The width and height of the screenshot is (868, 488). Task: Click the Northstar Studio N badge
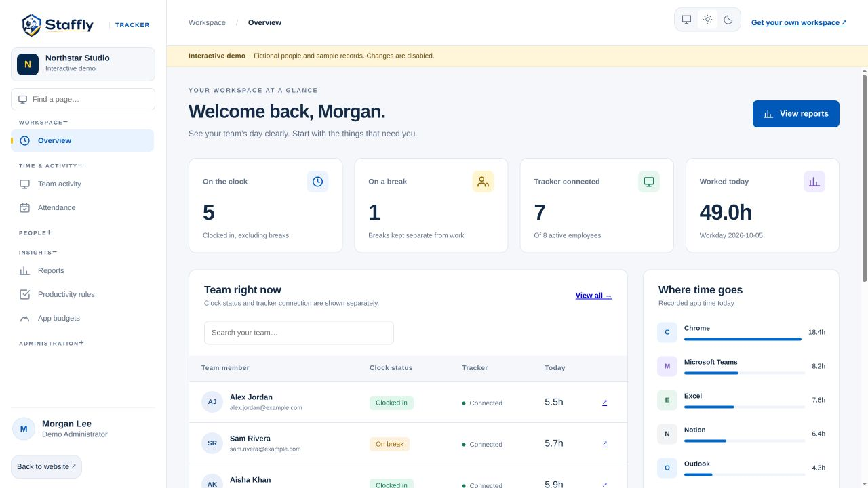(28, 64)
